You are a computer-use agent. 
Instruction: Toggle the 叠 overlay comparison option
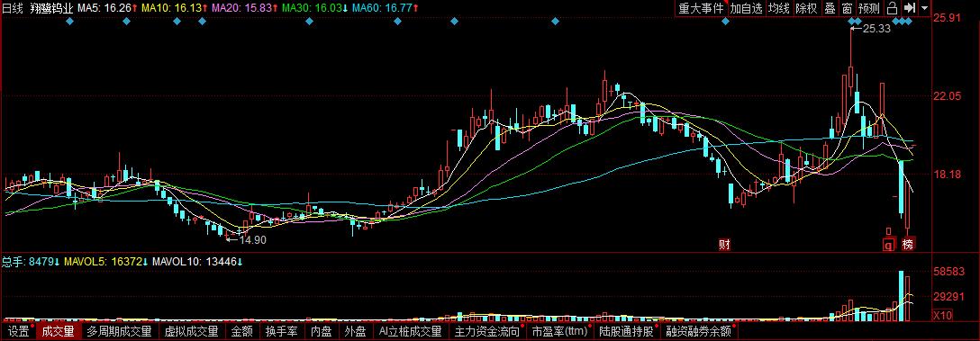830,8
